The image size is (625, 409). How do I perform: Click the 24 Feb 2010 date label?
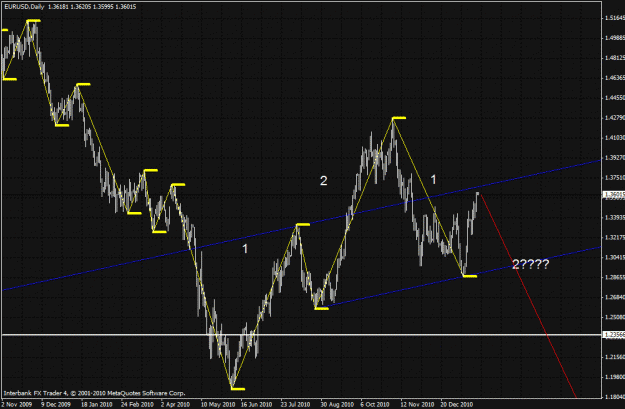(137, 404)
